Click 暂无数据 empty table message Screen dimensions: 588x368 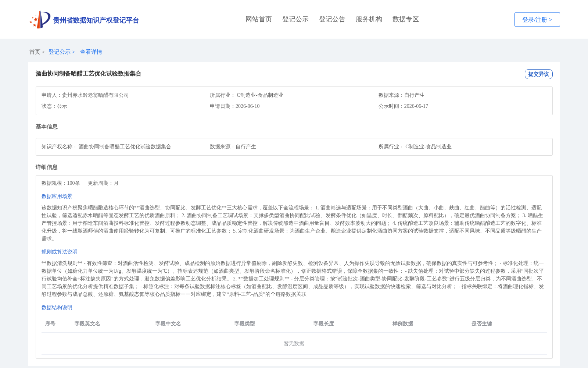click(294, 343)
